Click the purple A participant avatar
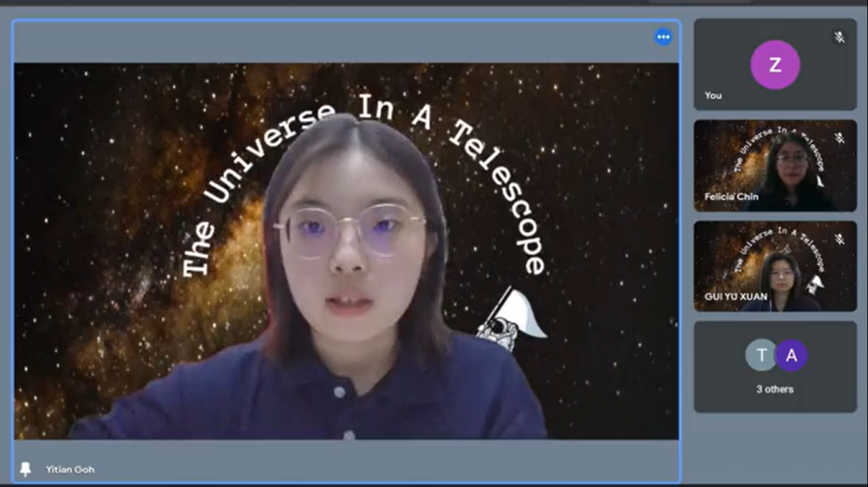 click(791, 356)
